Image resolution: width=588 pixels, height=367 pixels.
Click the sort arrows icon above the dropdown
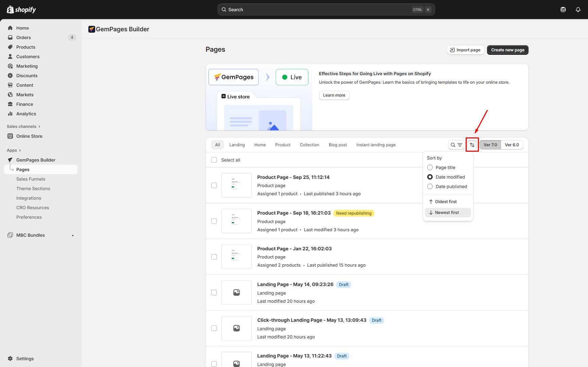click(472, 145)
